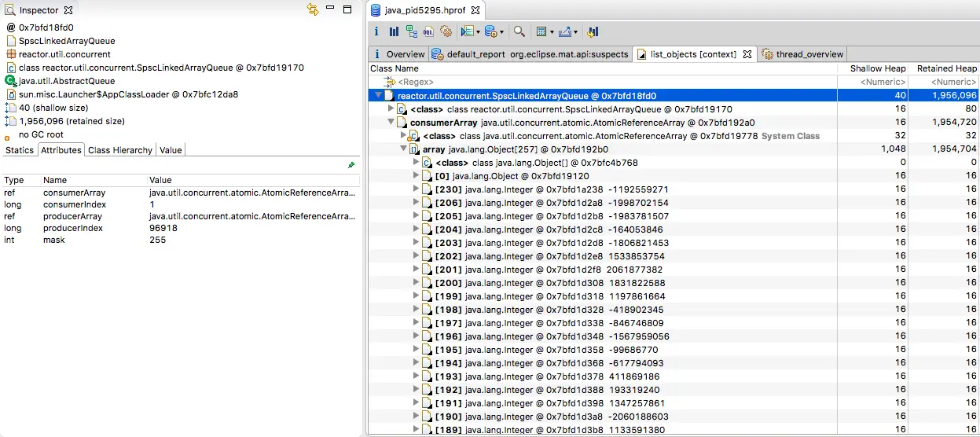Select the list_objects [context] tab

[694, 54]
